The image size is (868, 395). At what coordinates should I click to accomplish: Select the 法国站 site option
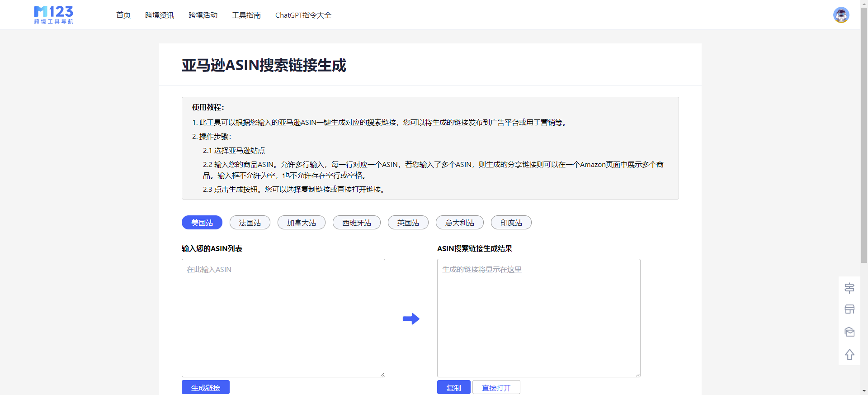click(x=250, y=223)
